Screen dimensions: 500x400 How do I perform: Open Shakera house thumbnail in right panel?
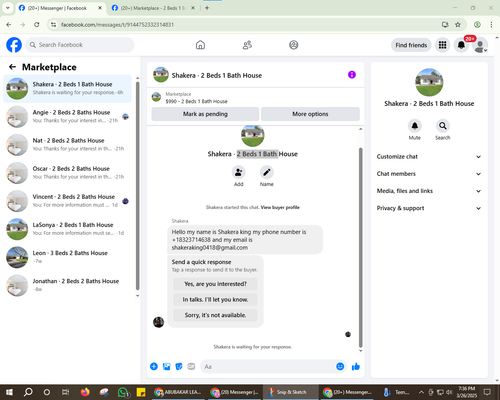[x=429, y=82]
